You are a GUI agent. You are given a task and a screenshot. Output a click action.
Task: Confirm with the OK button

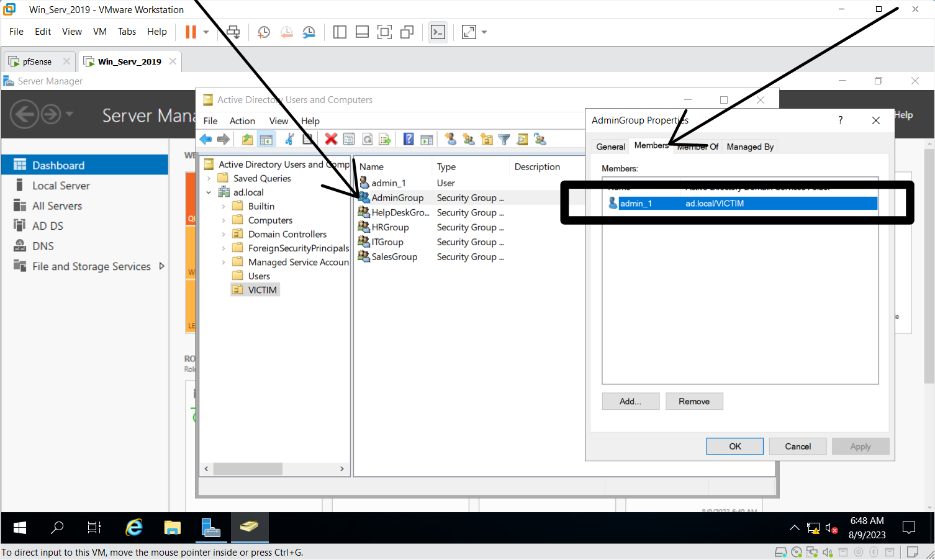point(735,446)
